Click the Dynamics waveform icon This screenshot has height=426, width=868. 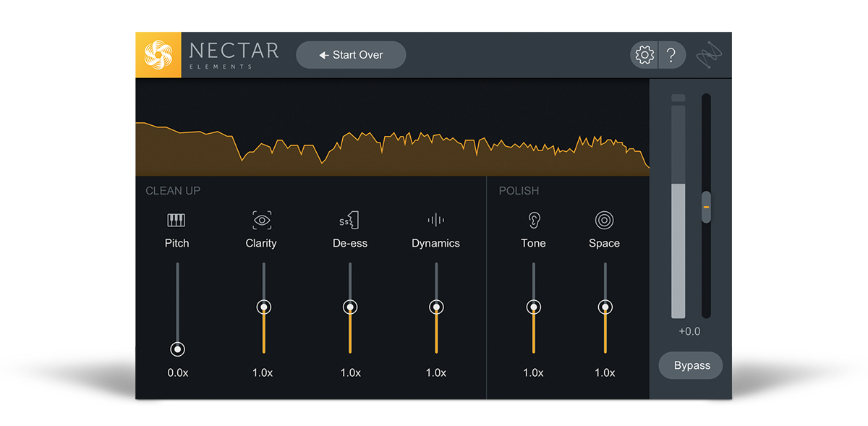click(435, 221)
